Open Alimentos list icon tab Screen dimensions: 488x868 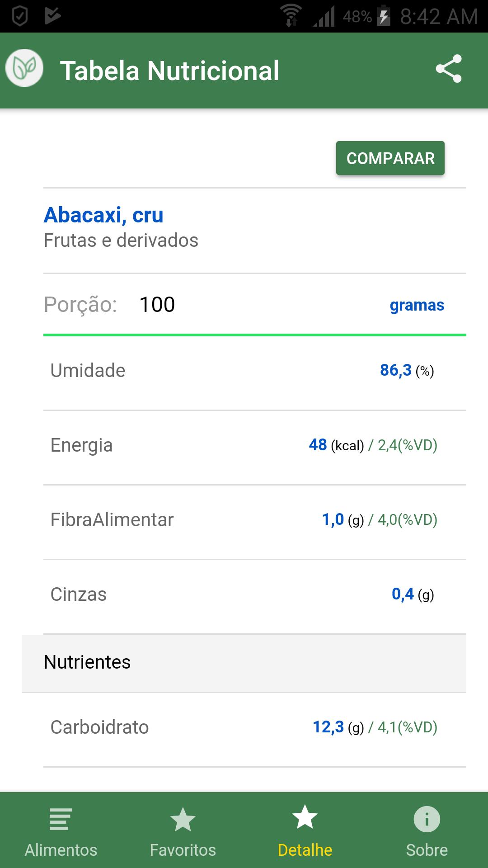[x=61, y=830]
